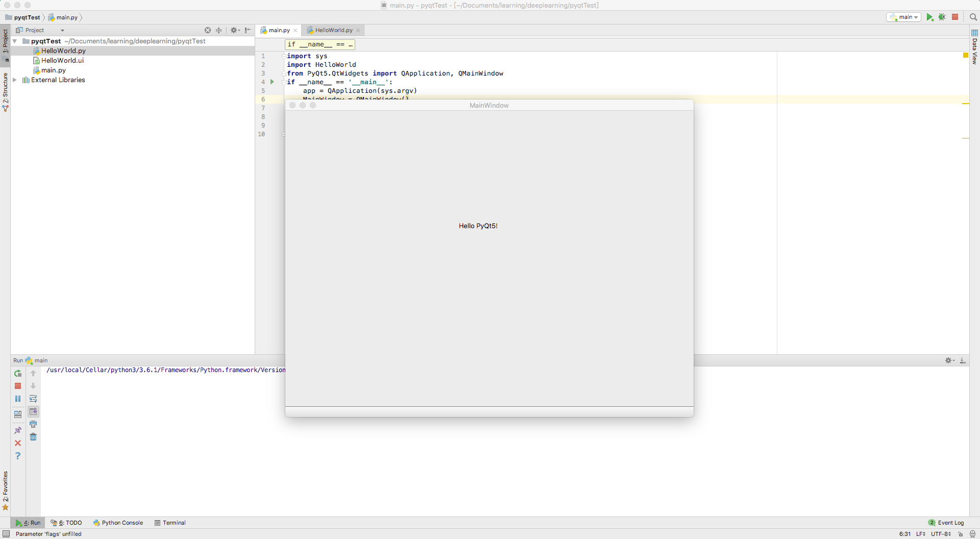Viewport: 980px width, 539px height.
Task: Show the Event Log
Action: coord(949,523)
